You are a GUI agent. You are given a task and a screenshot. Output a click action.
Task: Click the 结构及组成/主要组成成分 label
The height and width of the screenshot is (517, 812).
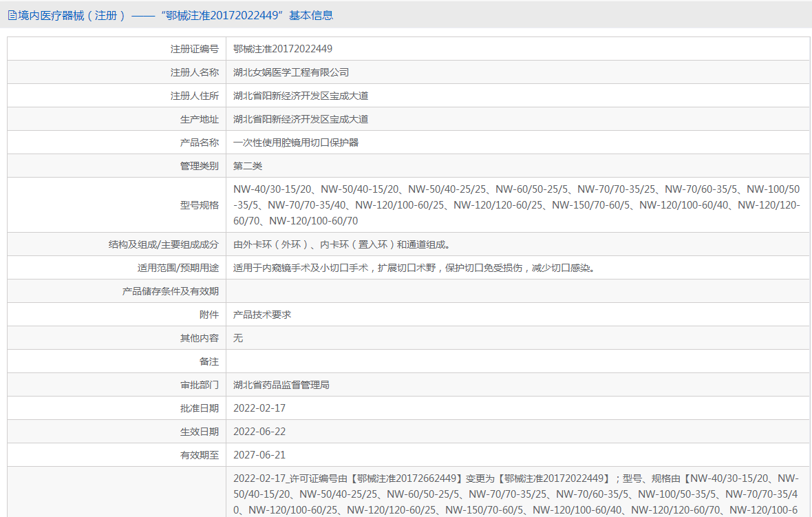(x=164, y=244)
